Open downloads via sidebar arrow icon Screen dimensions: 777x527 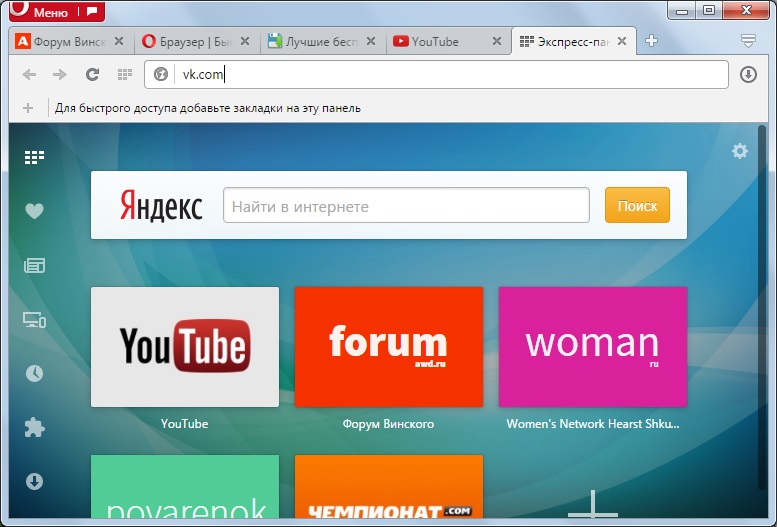[x=34, y=481]
